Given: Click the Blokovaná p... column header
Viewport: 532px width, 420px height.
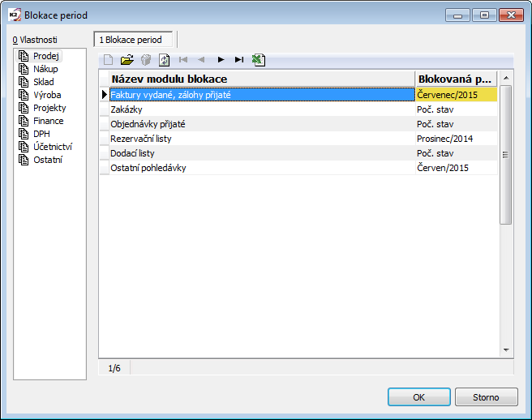Looking at the screenshot, I should 456,79.
